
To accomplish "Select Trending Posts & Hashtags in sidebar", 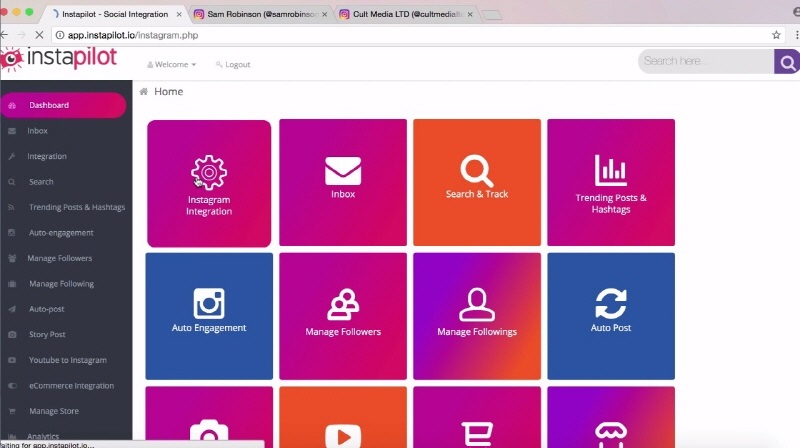I will 77,207.
